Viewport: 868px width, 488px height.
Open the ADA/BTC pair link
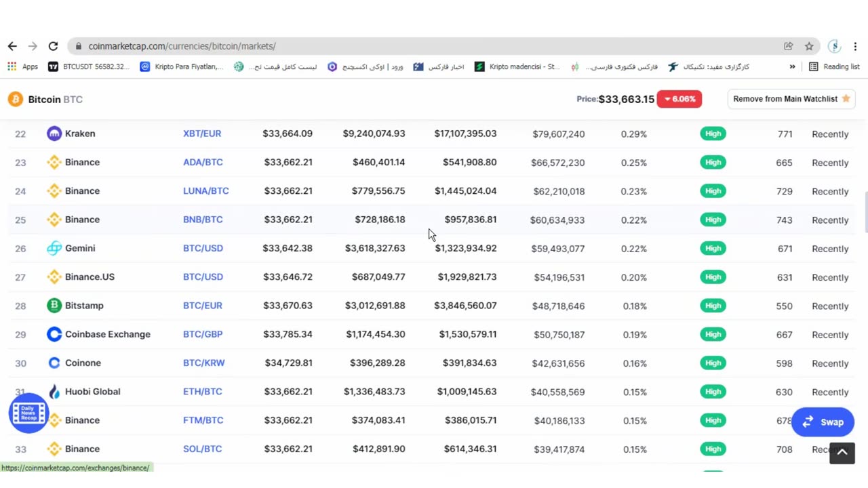click(x=203, y=162)
